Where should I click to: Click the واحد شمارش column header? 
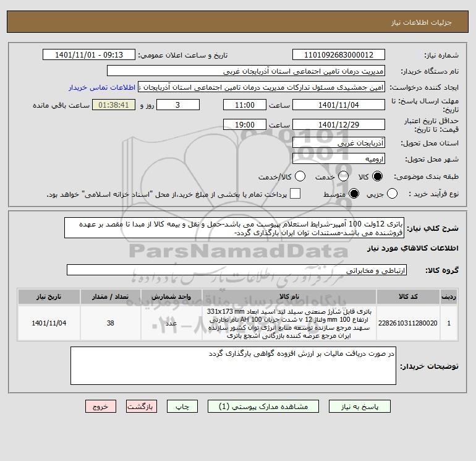pos(171,296)
